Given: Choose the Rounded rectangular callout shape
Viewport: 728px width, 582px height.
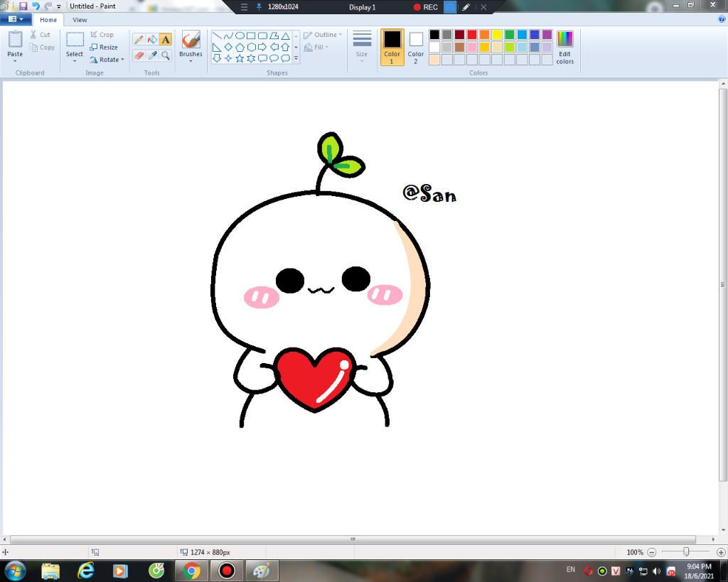Looking at the screenshot, I should click(x=262, y=58).
